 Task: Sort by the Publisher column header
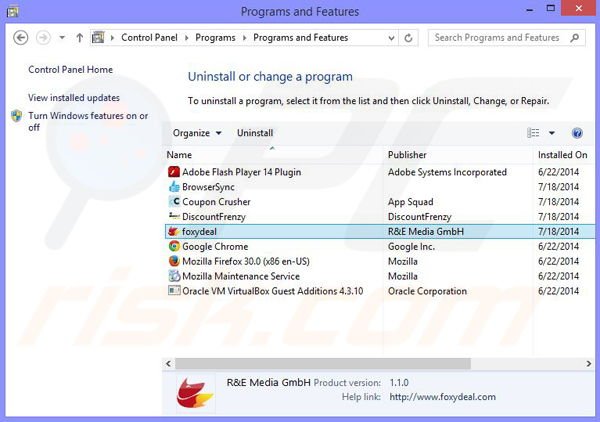point(407,155)
